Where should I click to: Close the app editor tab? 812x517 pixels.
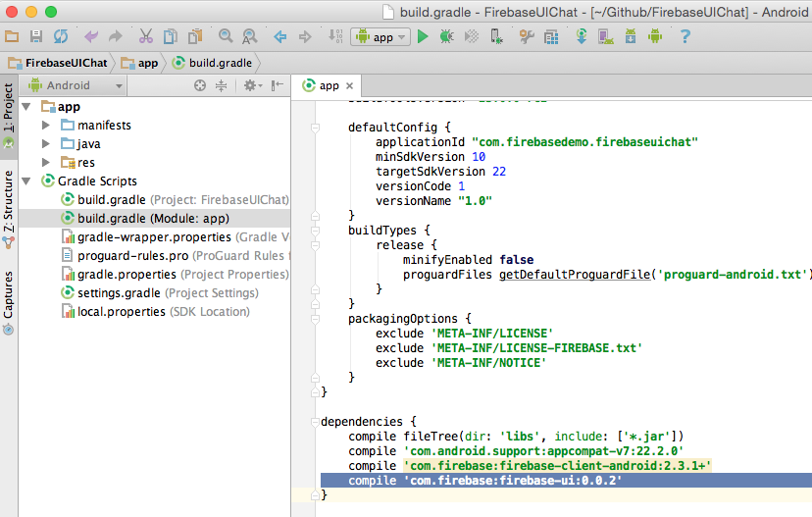(x=349, y=86)
